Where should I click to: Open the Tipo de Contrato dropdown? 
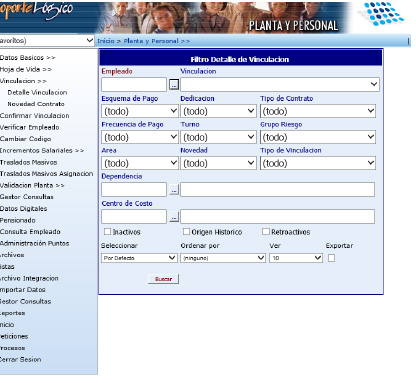tap(318, 111)
